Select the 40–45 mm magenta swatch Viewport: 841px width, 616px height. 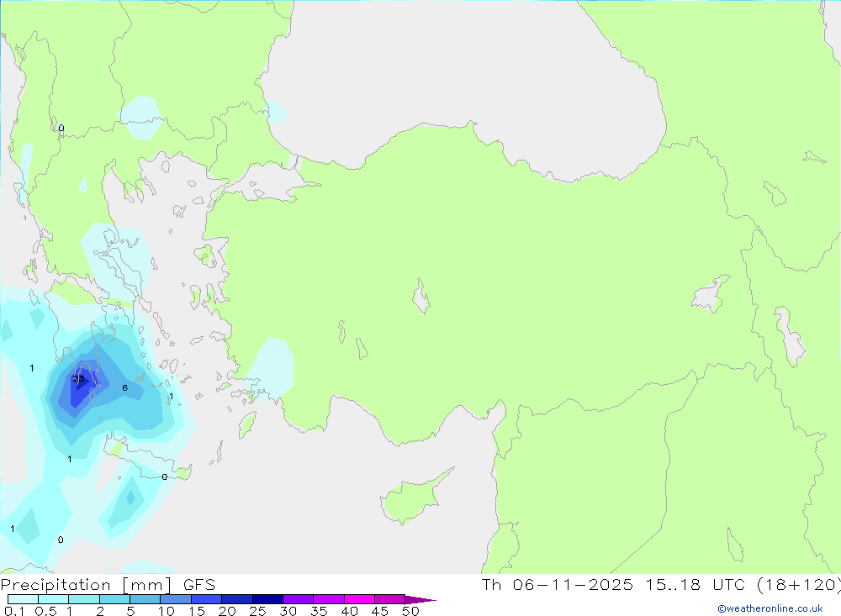coord(359,599)
